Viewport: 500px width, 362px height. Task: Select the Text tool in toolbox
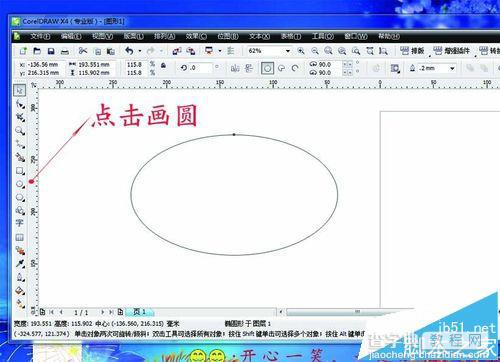tap(19, 223)
